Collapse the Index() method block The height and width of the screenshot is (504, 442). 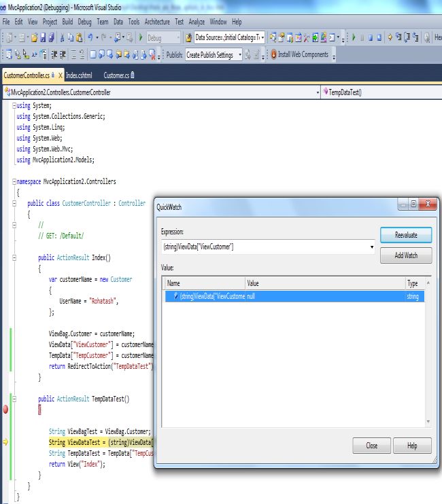point(14,257)
